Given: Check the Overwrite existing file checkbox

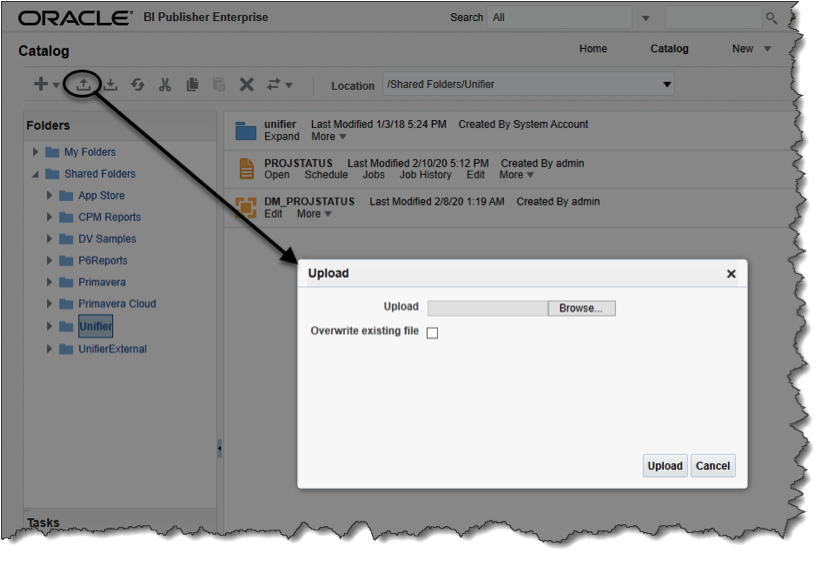Looking at the screenshot, I should point(432,333).
